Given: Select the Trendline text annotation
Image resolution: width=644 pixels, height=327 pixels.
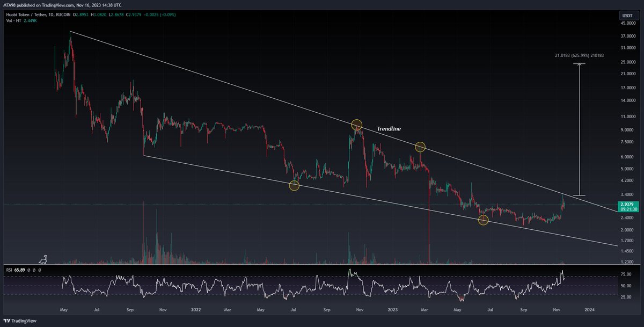Looking at the screenshot, I should pos(389,129).
